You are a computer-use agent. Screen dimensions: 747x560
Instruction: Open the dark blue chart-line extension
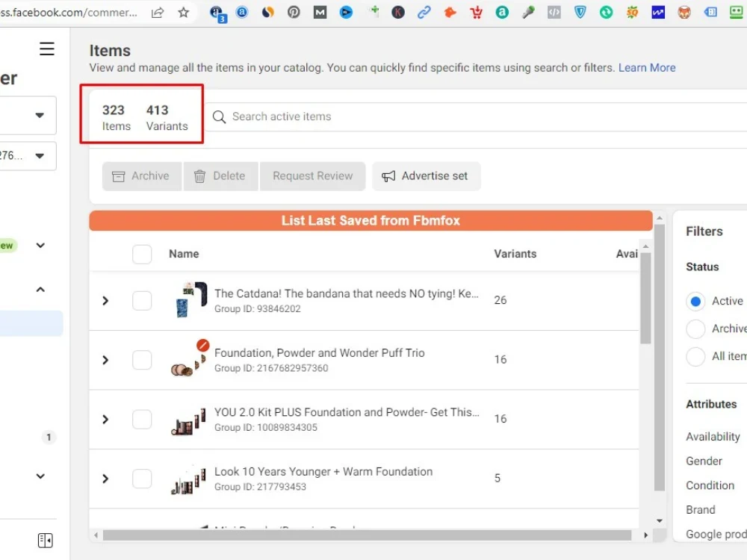[658, 12]
